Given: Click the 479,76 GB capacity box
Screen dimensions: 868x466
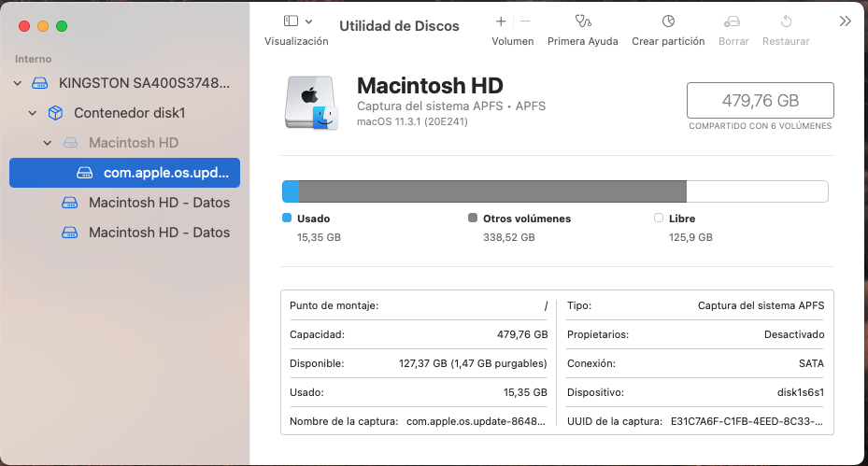Looking at the screenshot, I should [761, 101].
